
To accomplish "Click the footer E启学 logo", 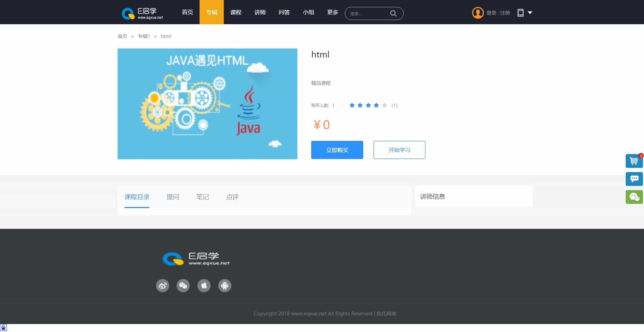I will pyautogui.click(x=196, y=259).
